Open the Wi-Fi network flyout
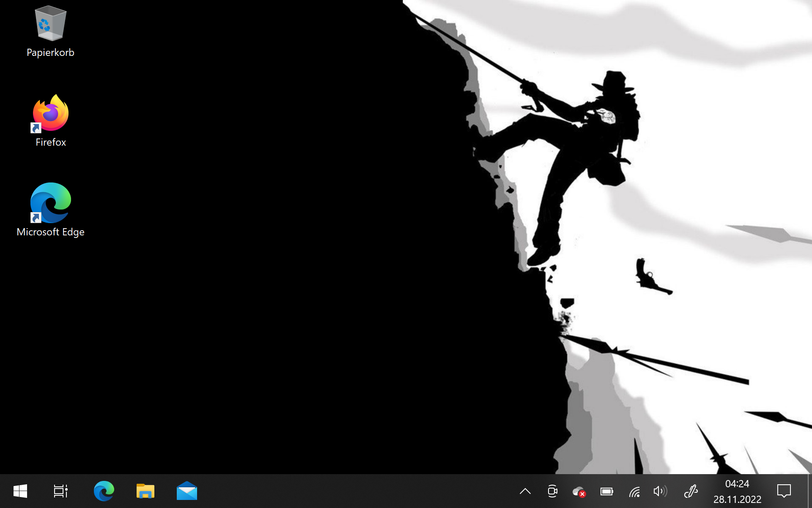Viewport: 812px width, 508px height. coord(634,491)
